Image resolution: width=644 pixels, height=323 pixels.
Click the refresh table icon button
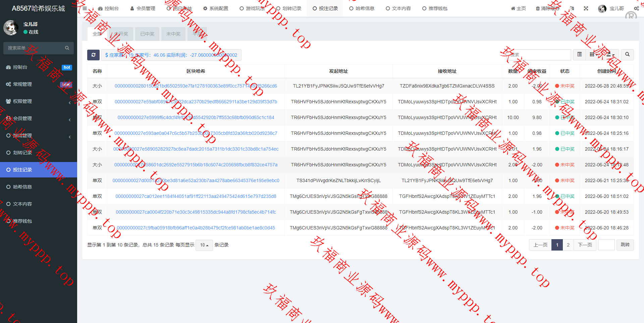click(93, 55)
